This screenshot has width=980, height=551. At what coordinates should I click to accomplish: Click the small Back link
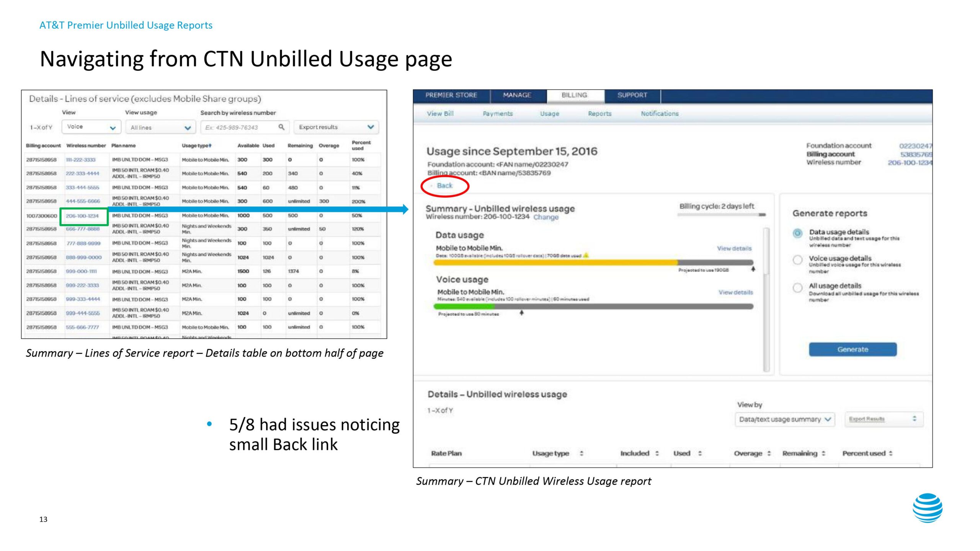(444, 186)
